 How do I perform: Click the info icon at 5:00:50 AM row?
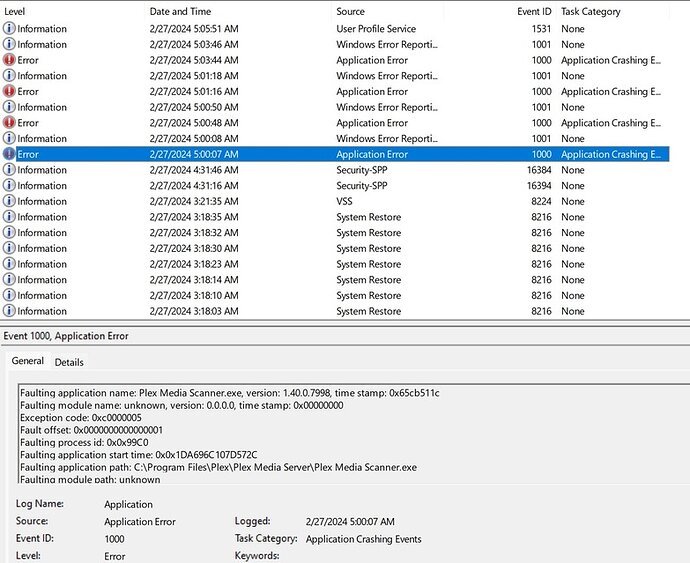coord(9,107)
